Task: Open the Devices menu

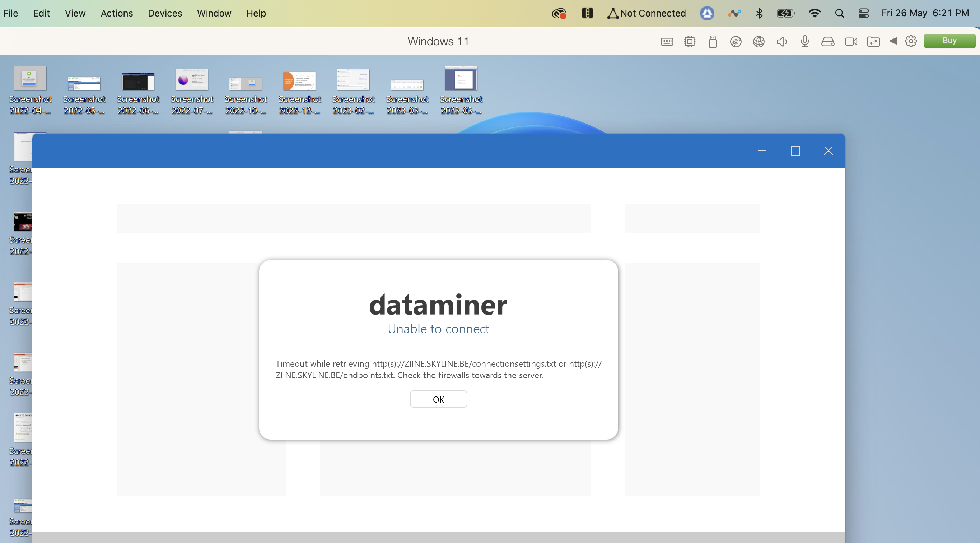Action: click(x=165, y=13)
